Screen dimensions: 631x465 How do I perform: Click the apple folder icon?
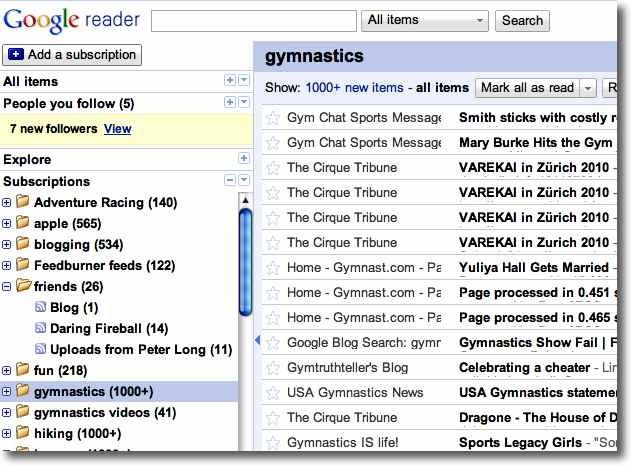click(x=23, y=224)
